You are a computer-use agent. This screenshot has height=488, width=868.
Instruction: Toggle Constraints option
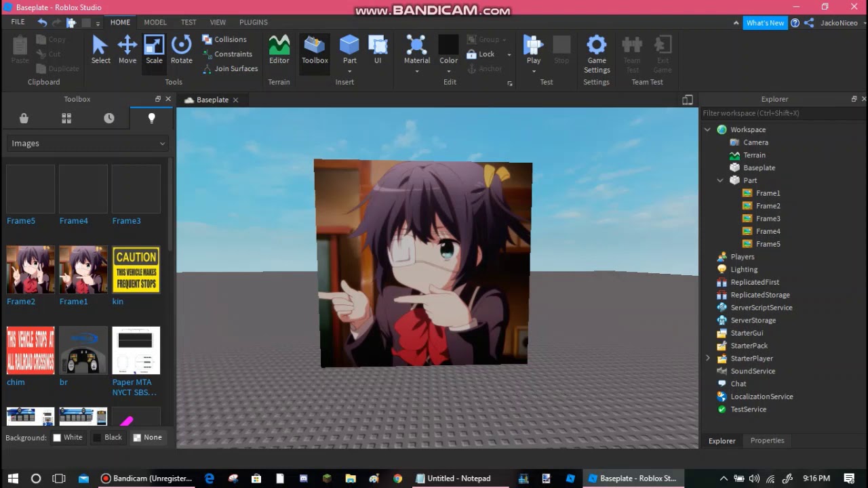coord(227,54)
